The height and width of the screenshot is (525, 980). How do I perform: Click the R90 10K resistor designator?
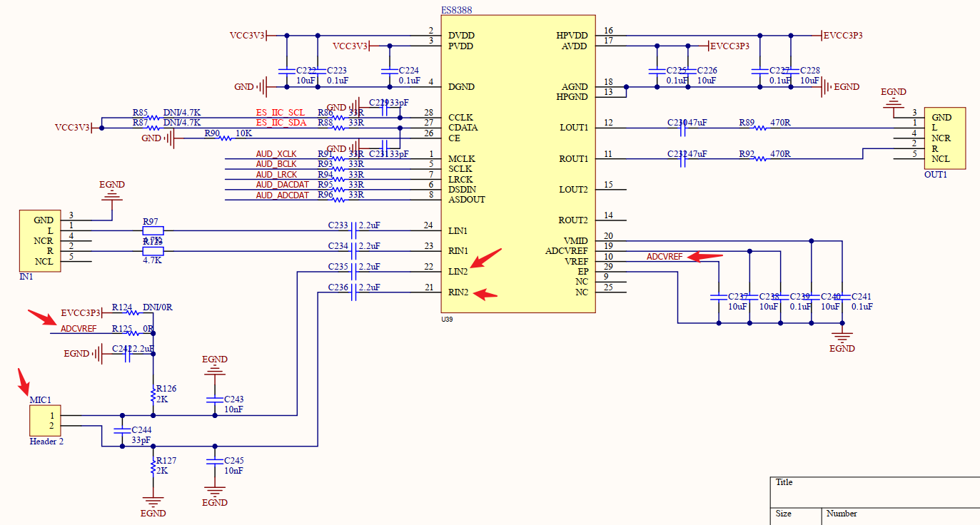tap(212, 133)
